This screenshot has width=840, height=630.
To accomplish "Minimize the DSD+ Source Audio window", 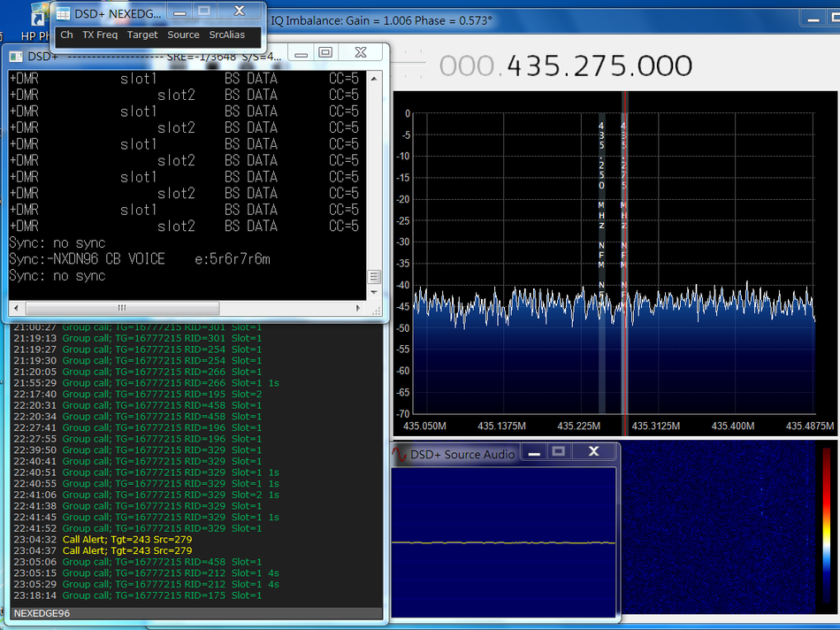I will tap(533, 453).
